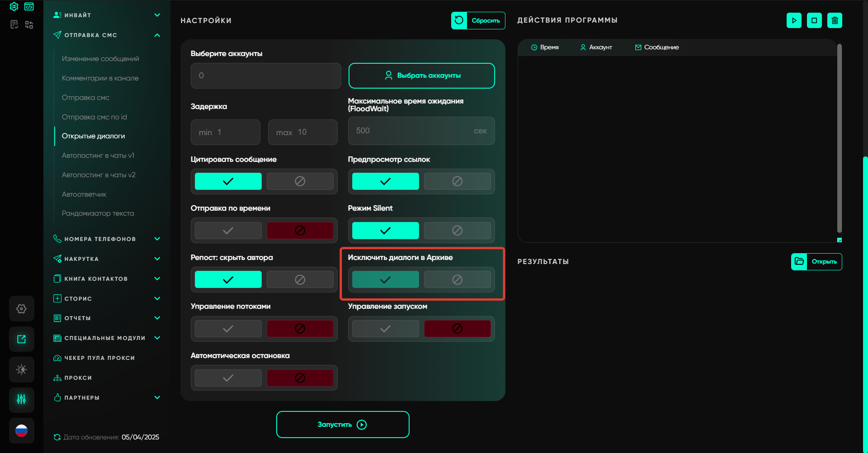The height and width of the screenshot is (453, 868).
Task: Click the Russian flag language icon
Action: [21, 431]
